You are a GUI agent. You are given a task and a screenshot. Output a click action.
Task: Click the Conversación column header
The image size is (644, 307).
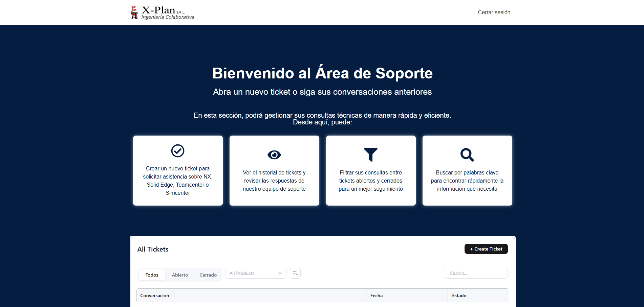[155, 296]
